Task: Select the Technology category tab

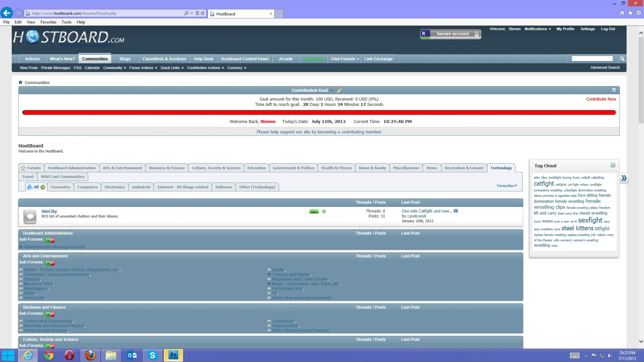Action: (501, 168)
